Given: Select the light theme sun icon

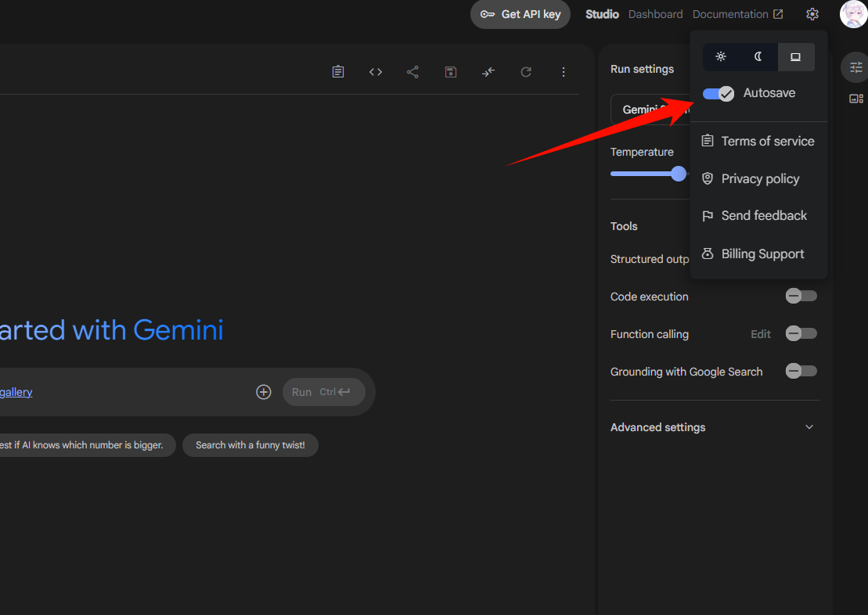Looking at the screenshot, I should click(721, 56).
